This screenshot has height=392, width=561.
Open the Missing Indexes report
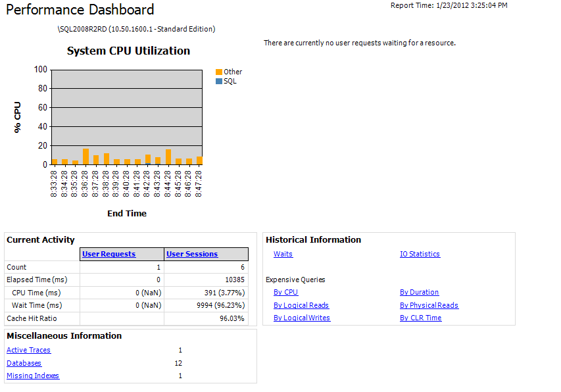33,376
